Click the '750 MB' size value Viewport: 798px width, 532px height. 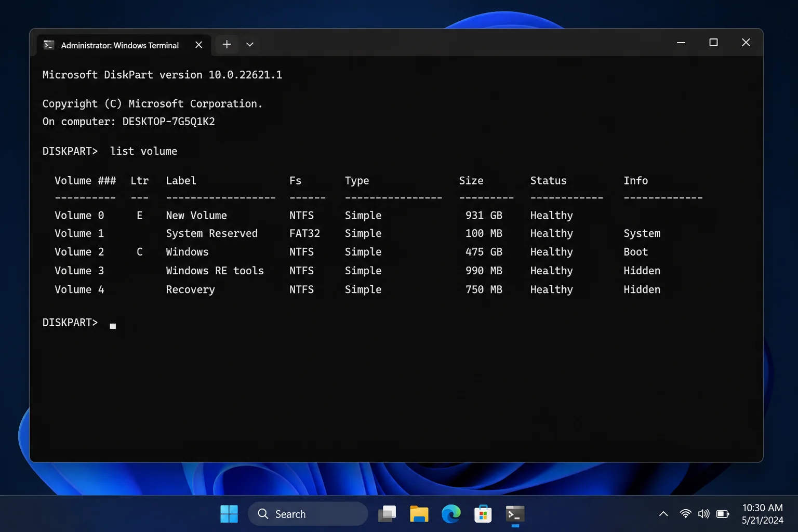[x=484, y=289]
